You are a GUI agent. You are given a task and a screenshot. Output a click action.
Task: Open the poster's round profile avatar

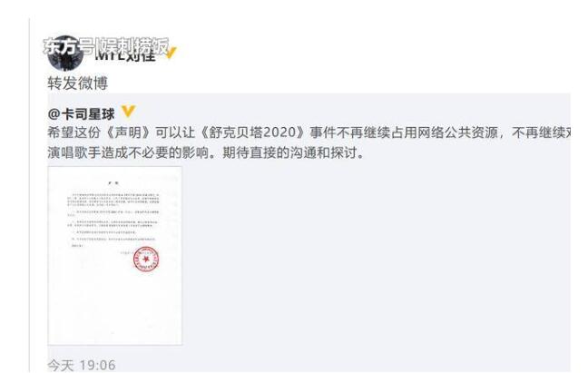[x=66, y=54]
